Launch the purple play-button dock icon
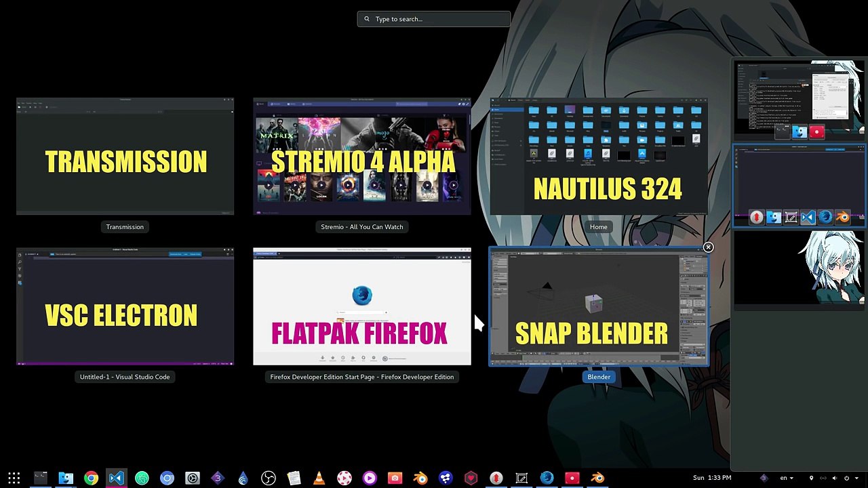Image resolution: width=868 pixels, height=488 pixels. click(370, 478)
